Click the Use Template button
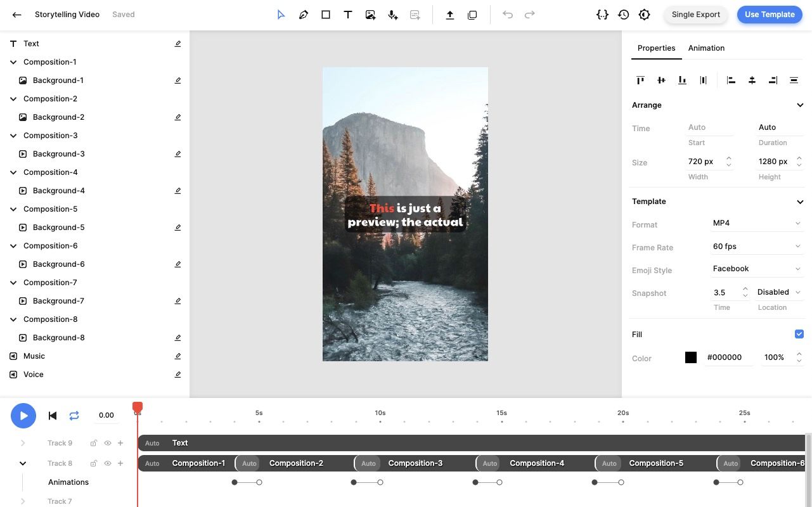This screenshot has height=507, width=812. [x=769, y=15]
